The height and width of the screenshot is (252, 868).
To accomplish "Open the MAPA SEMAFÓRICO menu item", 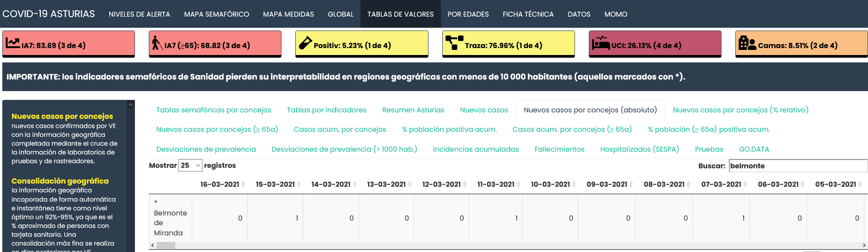I will [x=216, y=14].
